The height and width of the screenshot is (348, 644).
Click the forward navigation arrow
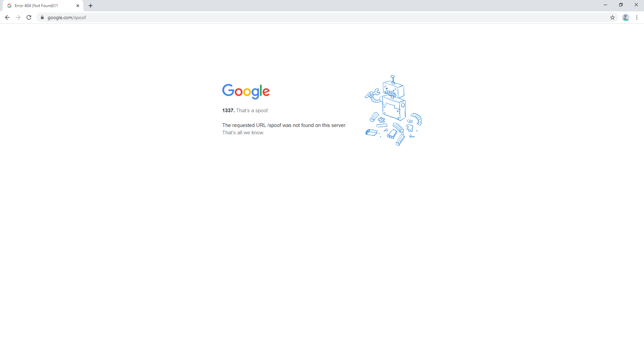click(18, 17)
